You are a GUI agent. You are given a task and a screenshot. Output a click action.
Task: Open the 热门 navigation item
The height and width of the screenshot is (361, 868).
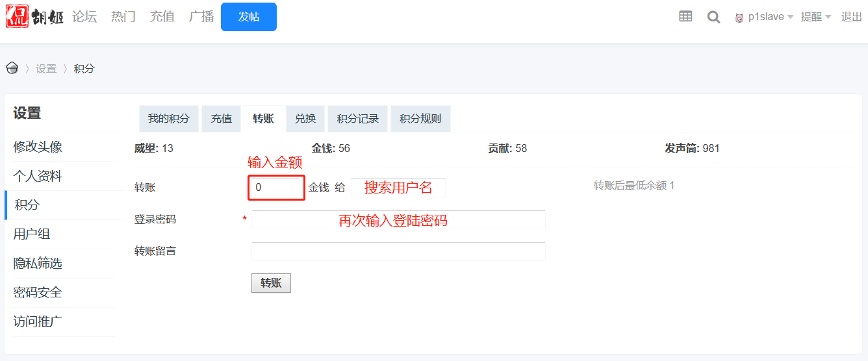click(123, 17)
